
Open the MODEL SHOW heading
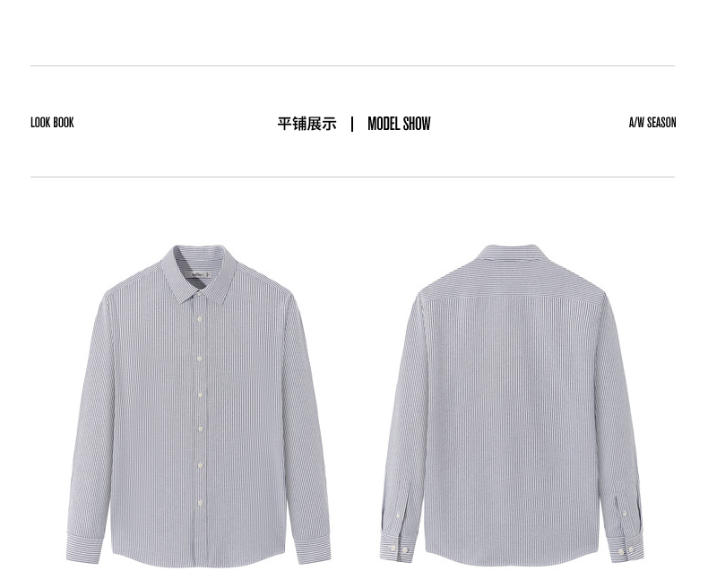coord(399,124)
